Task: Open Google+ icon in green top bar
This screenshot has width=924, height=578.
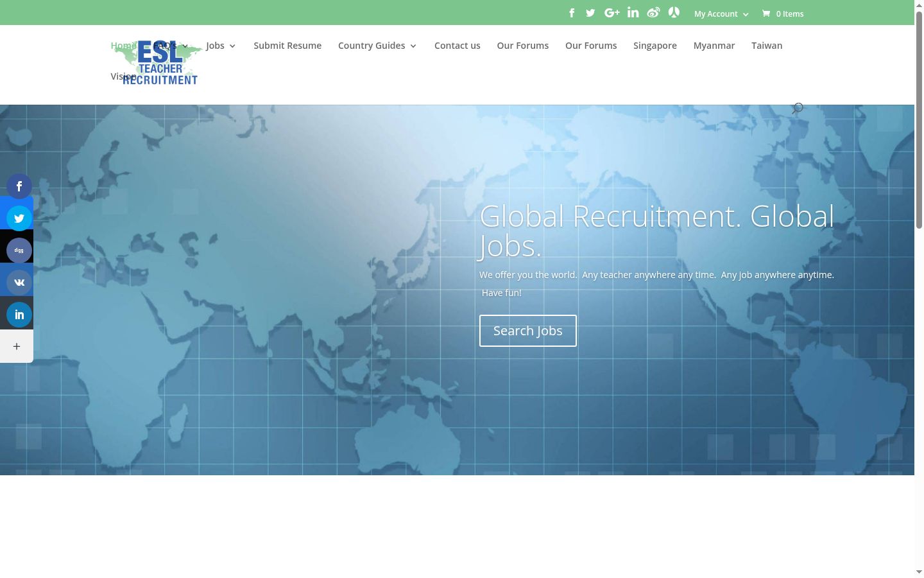Action: 612,13
